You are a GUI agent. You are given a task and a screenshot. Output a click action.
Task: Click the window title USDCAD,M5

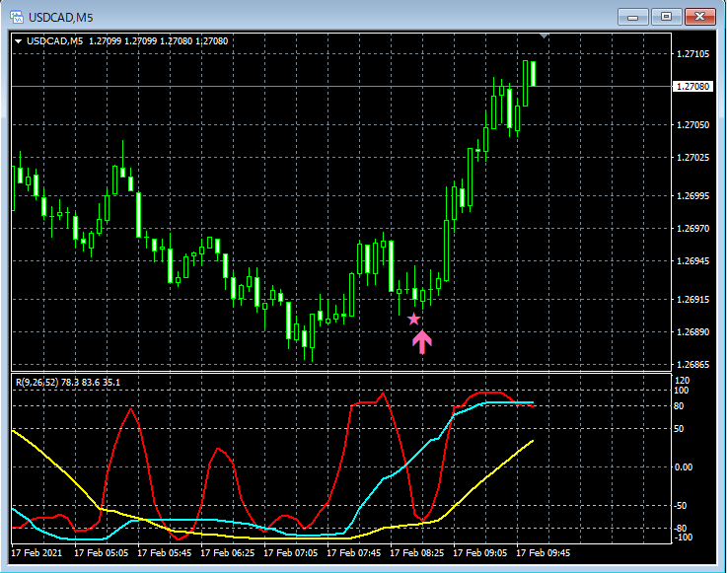[61, 18]
